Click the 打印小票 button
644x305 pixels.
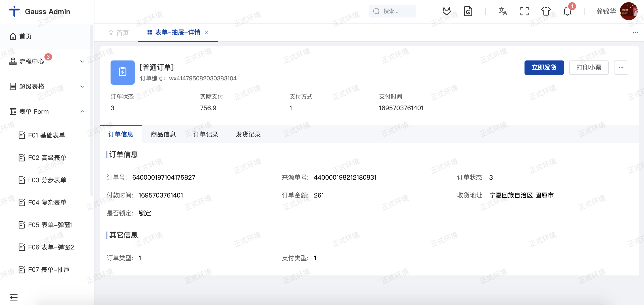coord(589,67)
